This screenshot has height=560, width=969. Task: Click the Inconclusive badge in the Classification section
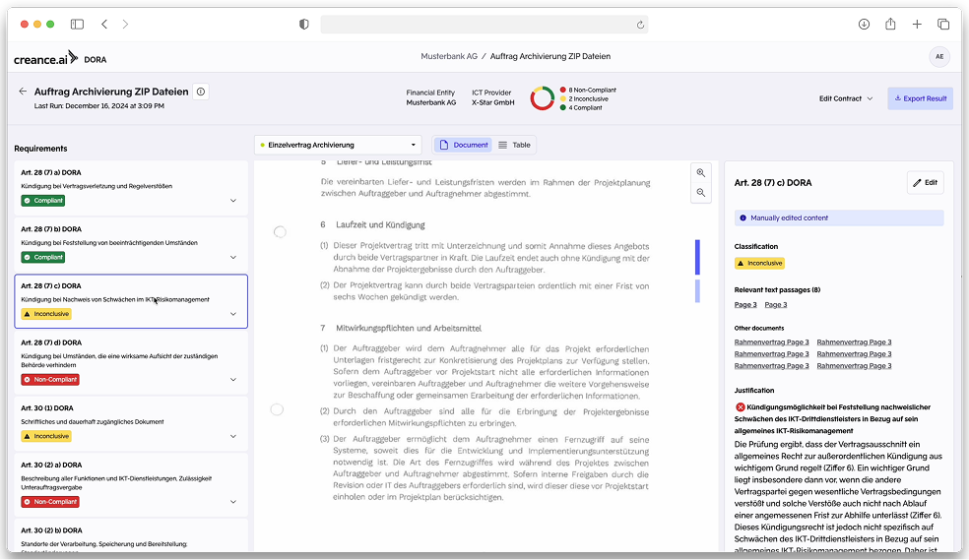759,264
